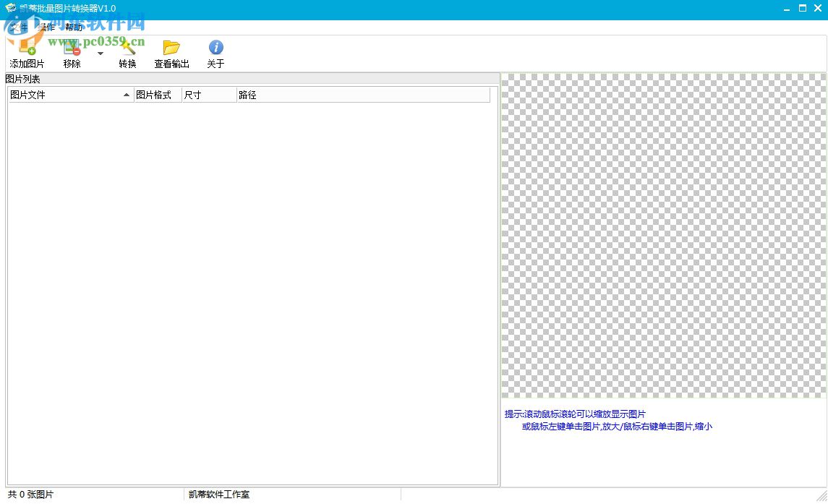The width and height of the screenshot is (828, 504).
Task: Maximize the 凯蒂批量图片转换器 window
Action: 803,8
